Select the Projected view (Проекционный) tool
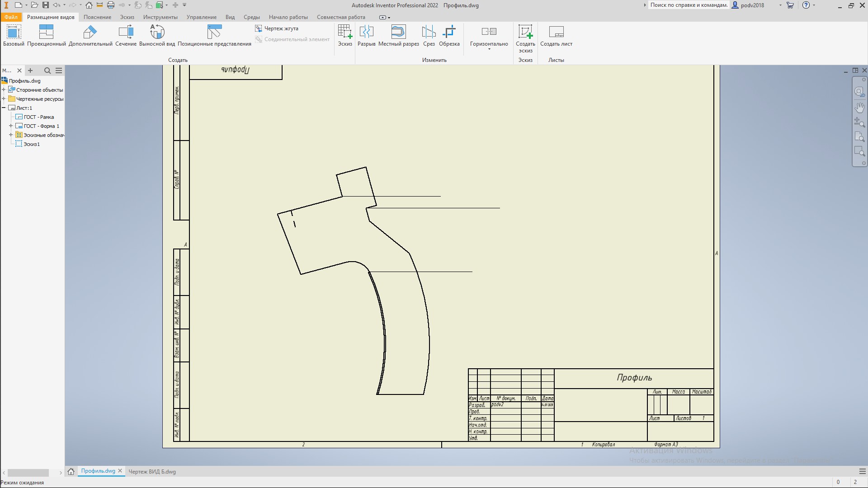The image size is (868, 488). (x=46, y=32)
